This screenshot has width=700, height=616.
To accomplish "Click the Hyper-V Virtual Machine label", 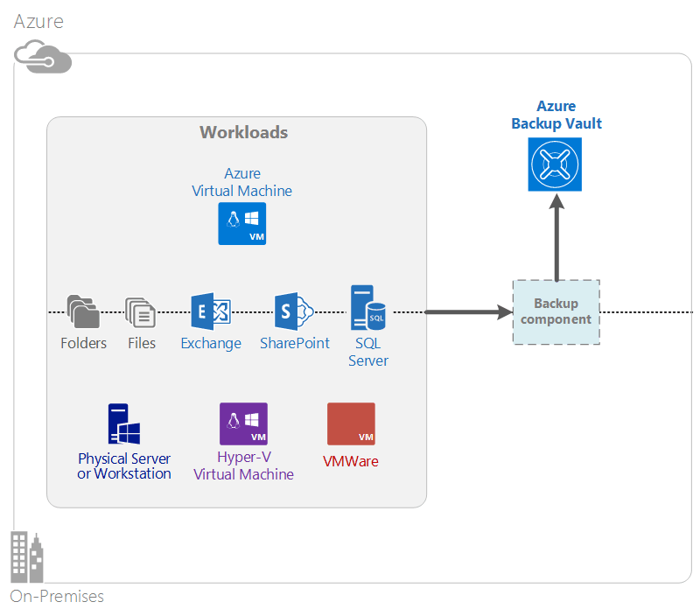I will [244, 465].
